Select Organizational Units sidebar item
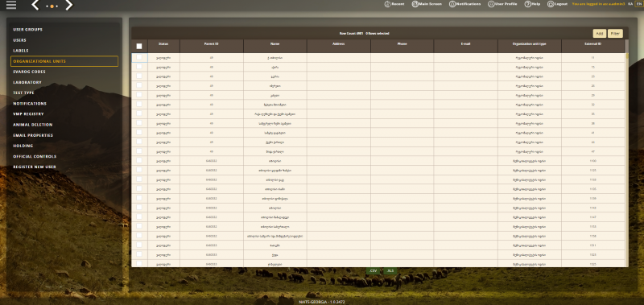644x305 pixels. 64,61
